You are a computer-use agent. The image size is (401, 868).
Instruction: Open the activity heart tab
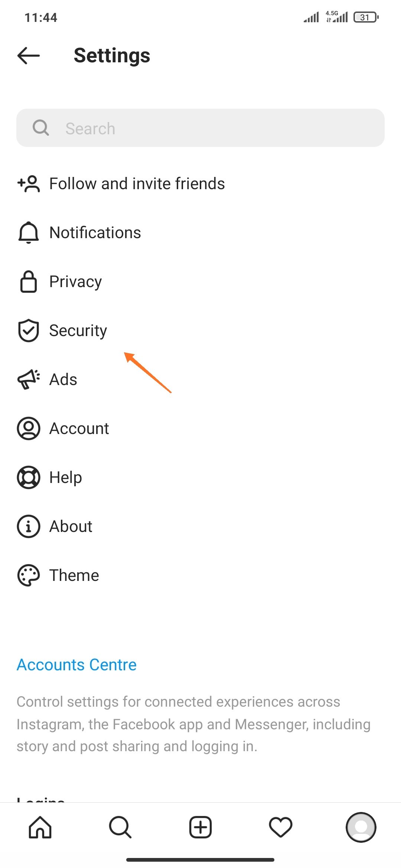281,827
